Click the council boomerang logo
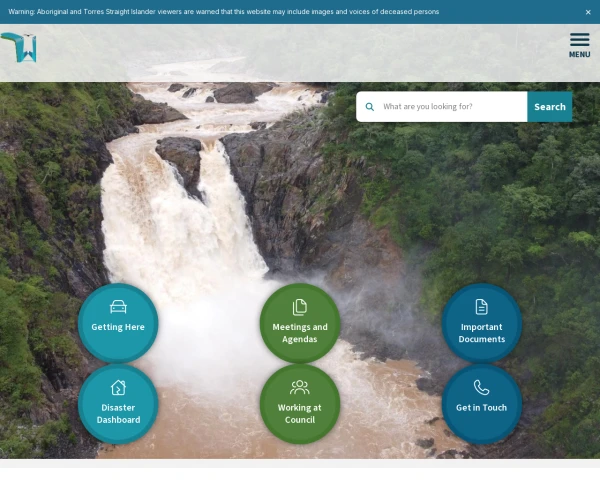Screen dimensions: 600x480 tap(19, 47)
